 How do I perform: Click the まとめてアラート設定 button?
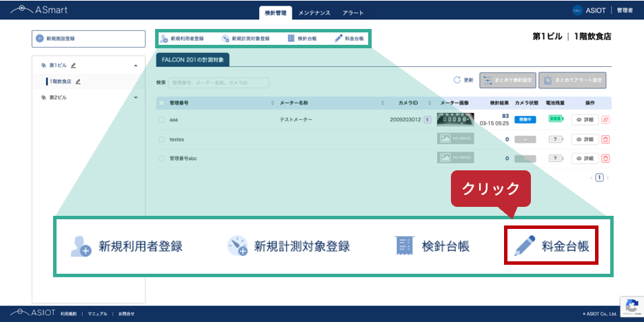click(572, 80)
